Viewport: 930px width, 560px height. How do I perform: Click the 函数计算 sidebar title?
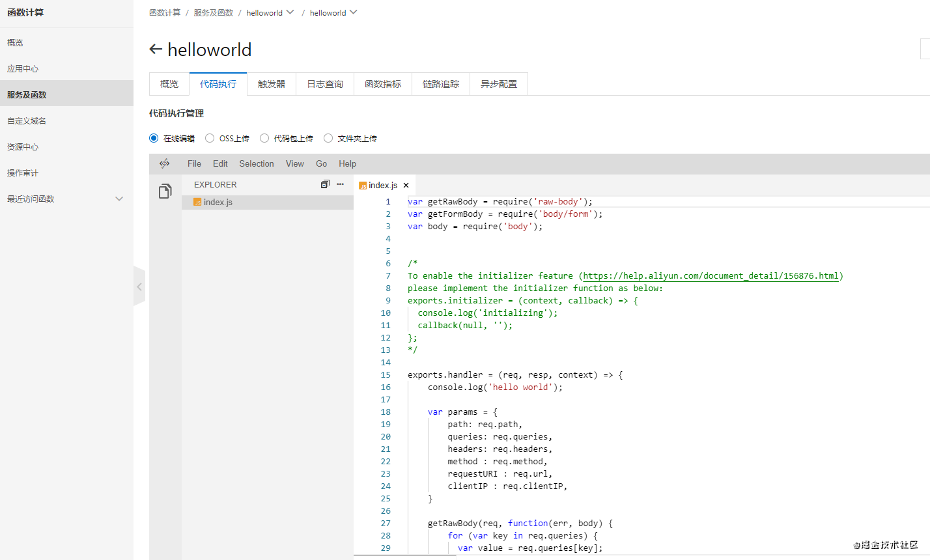click(25, 12)
